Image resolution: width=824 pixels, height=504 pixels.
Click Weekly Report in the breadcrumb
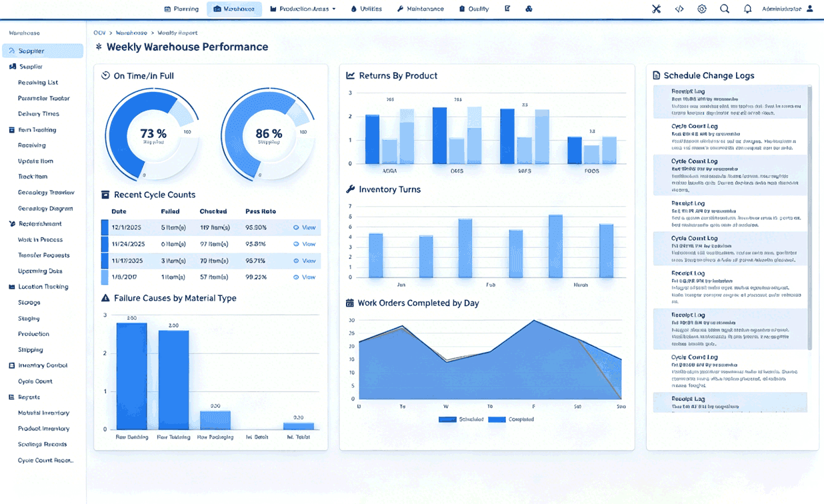pos(177,33)
